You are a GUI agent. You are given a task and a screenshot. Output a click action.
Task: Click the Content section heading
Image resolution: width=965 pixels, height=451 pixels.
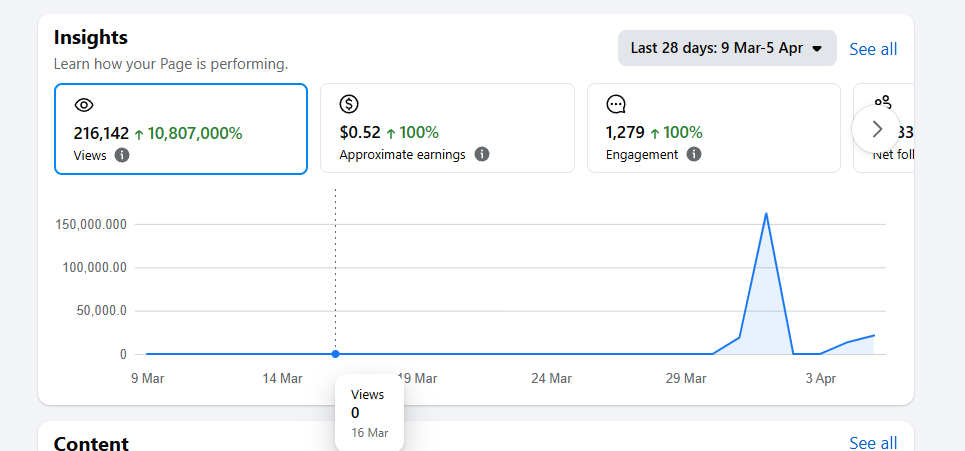[x=91, y=443]
